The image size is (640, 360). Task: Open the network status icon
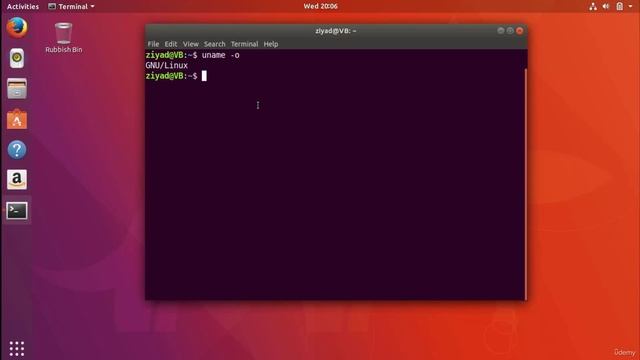593,7
